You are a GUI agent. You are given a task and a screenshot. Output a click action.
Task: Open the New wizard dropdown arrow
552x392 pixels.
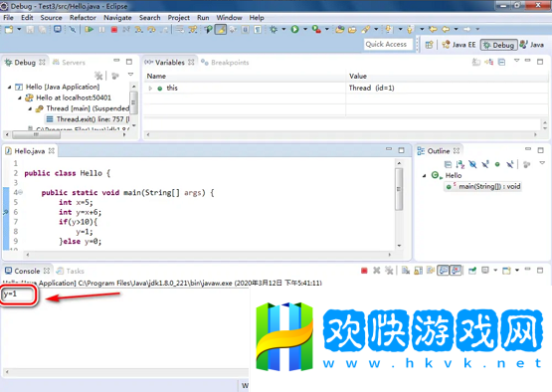click(x=19, y=29)
